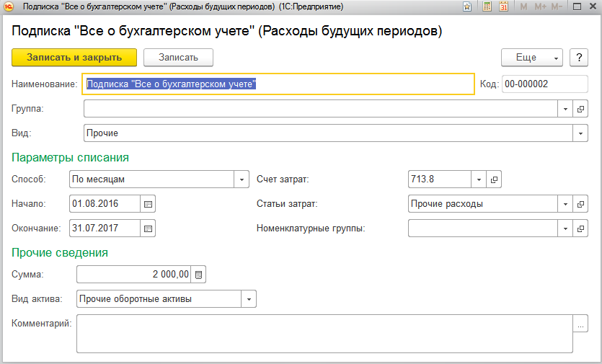Expand the Счет затрат dropdown

click(479, 179)
